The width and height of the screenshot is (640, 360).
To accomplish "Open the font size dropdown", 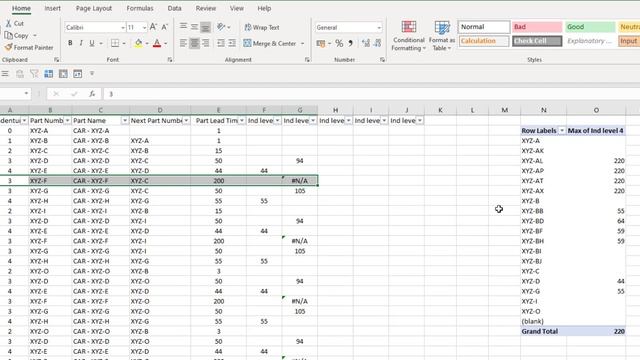I will pyautogui.click(x=144, y=27).
